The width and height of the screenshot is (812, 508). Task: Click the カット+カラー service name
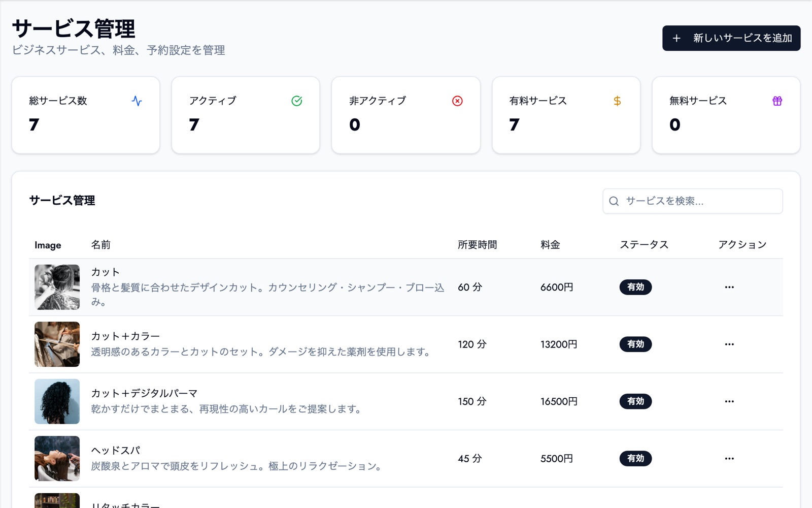(x=125, y=336)
